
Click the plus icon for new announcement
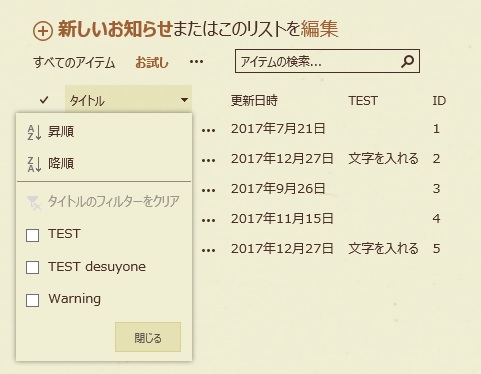(x=43, y=31)
